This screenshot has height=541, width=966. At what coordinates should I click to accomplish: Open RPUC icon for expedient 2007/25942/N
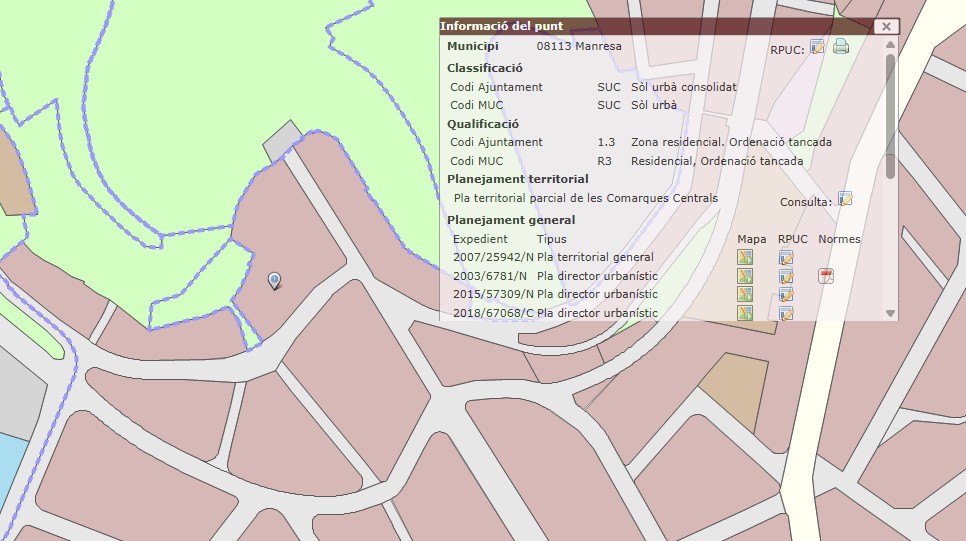point(786,257)
